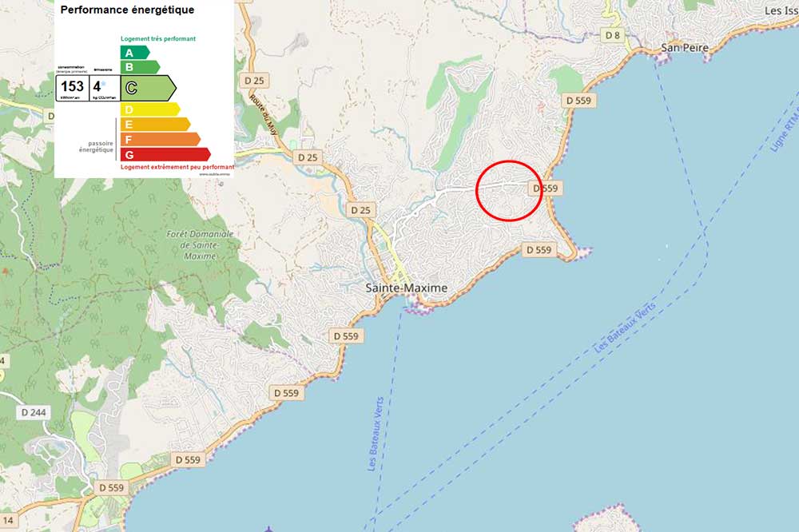The height and width of the screenshot is (532, 799).
Task: Select the yellow energy class D arrow
Action: click(149, 109)
